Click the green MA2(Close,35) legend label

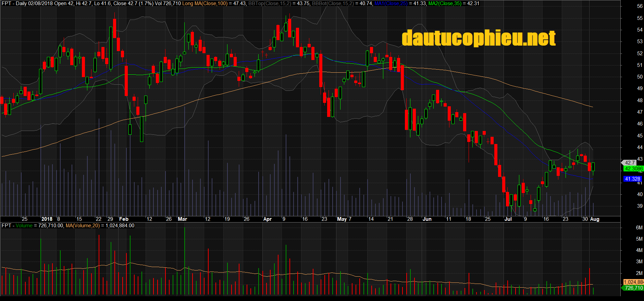coord(445,3)
